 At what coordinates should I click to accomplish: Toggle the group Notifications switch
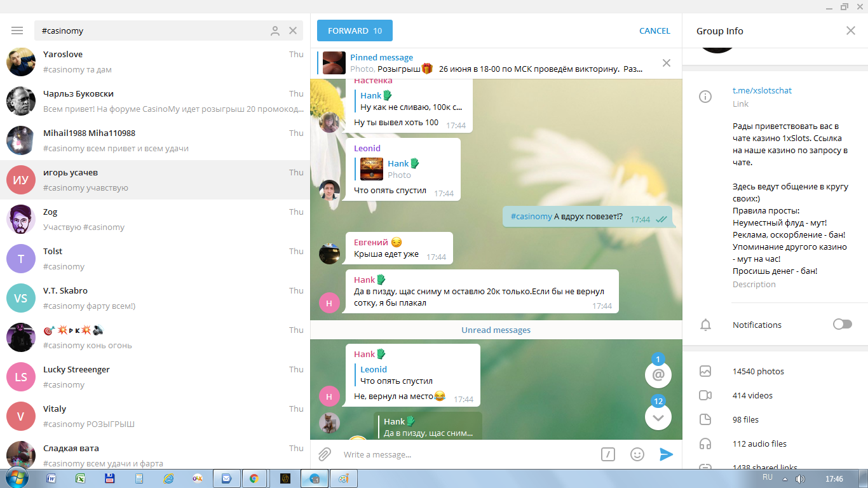click(x=842, y=325)
